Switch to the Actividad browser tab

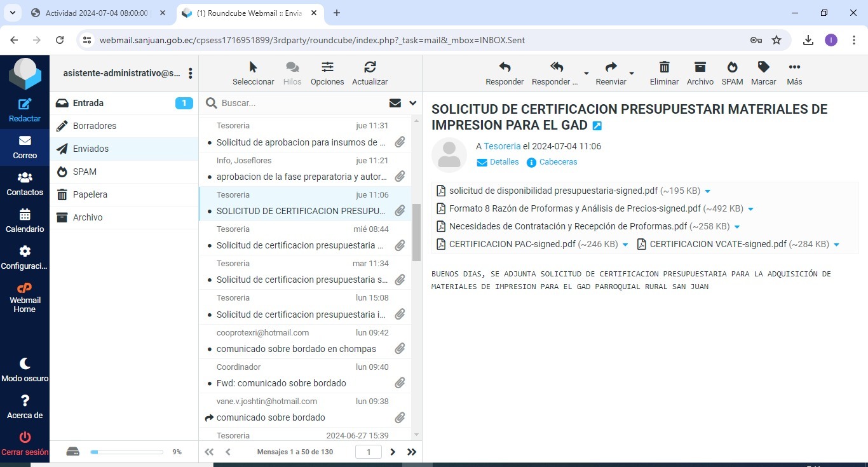coord(97,13)
